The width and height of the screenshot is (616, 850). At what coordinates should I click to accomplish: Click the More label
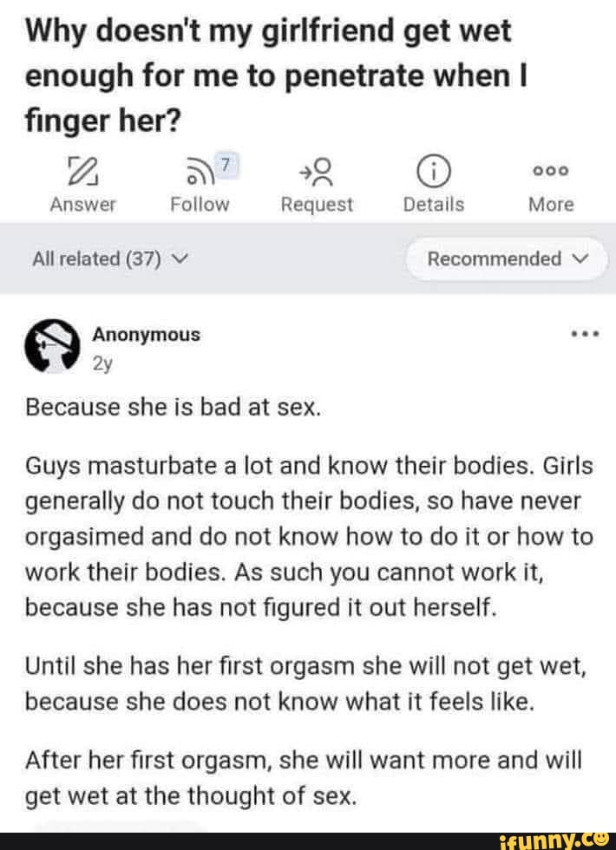coord(552,205)
